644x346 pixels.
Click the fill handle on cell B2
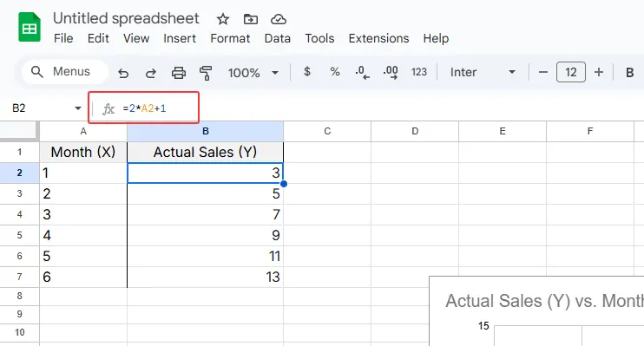284,184
